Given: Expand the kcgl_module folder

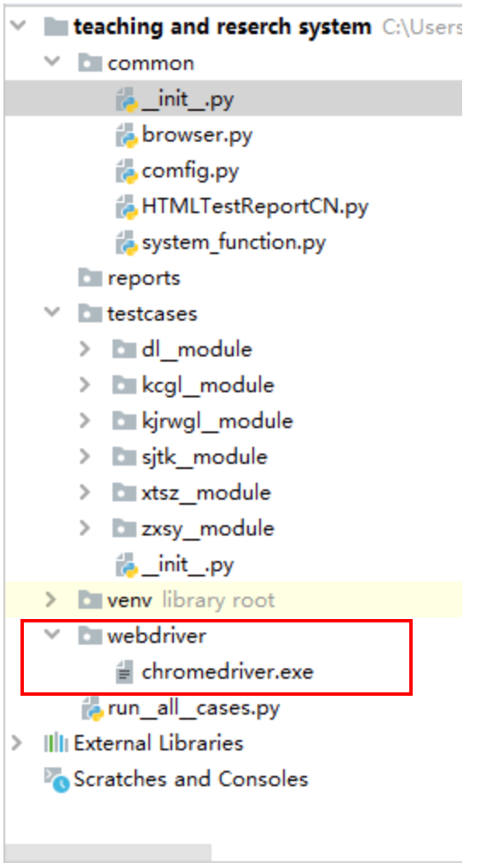Looking at the screenshot, I should (84, 385).
